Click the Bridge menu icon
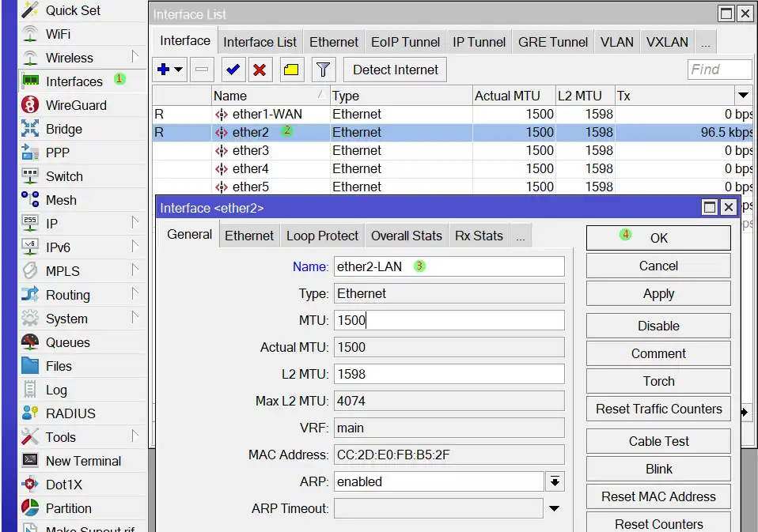 point(30,129)
